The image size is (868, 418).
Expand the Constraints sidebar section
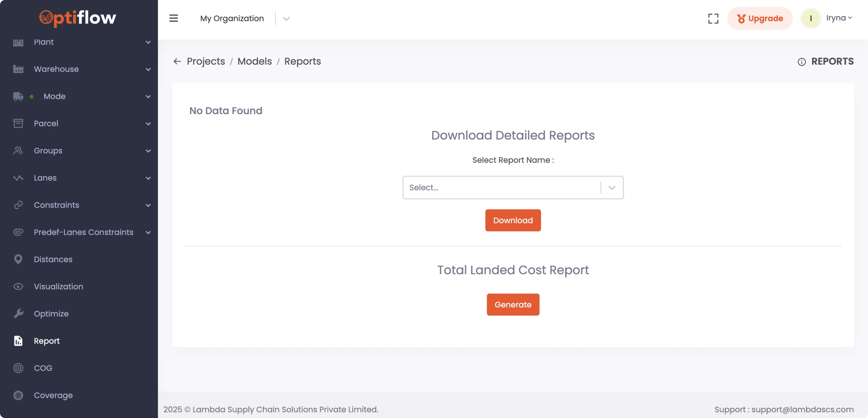148,205
